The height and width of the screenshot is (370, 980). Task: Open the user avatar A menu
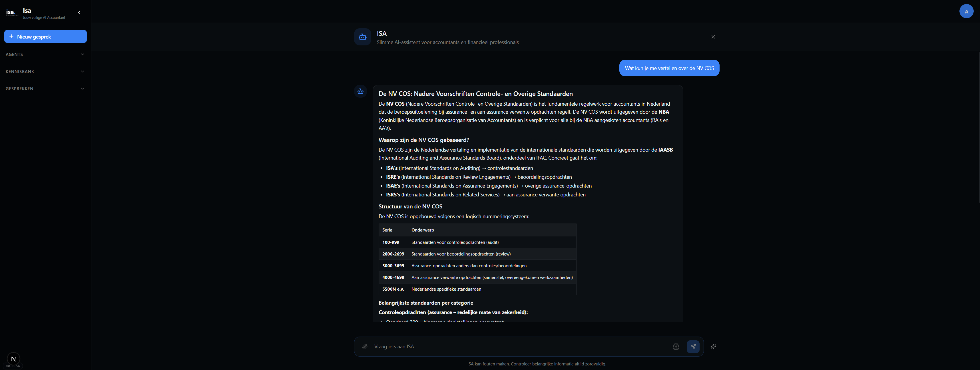[x=966, y=11]
